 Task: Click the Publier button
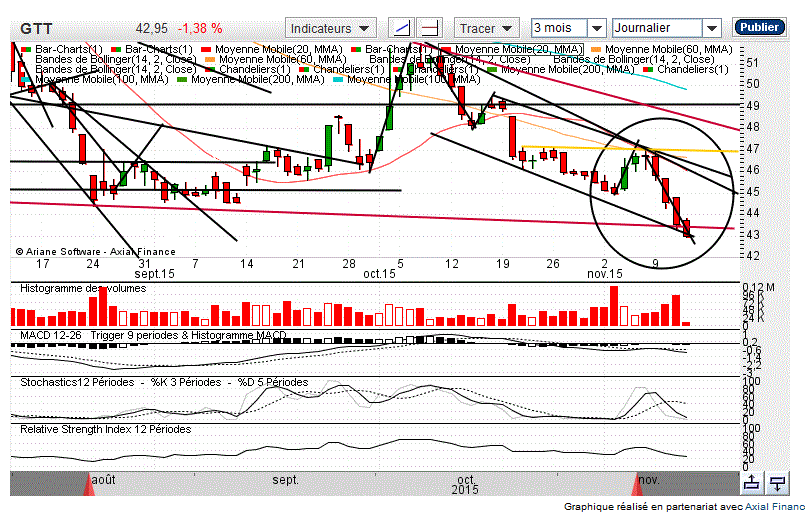759,27
